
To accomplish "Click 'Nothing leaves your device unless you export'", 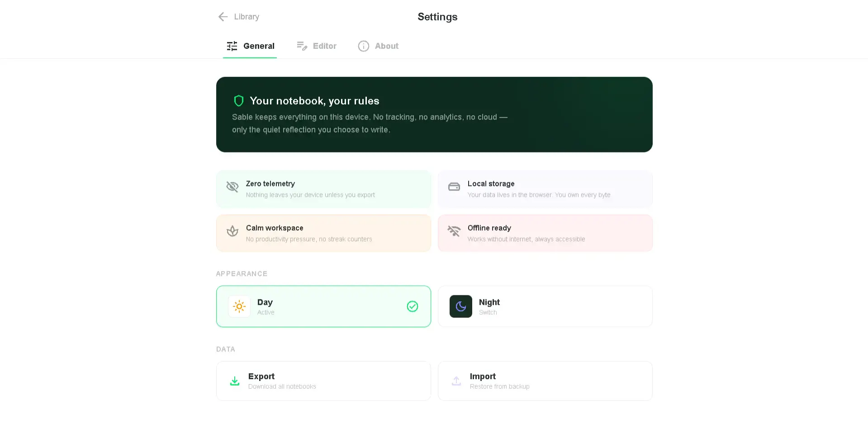I will tap(310, 195).
